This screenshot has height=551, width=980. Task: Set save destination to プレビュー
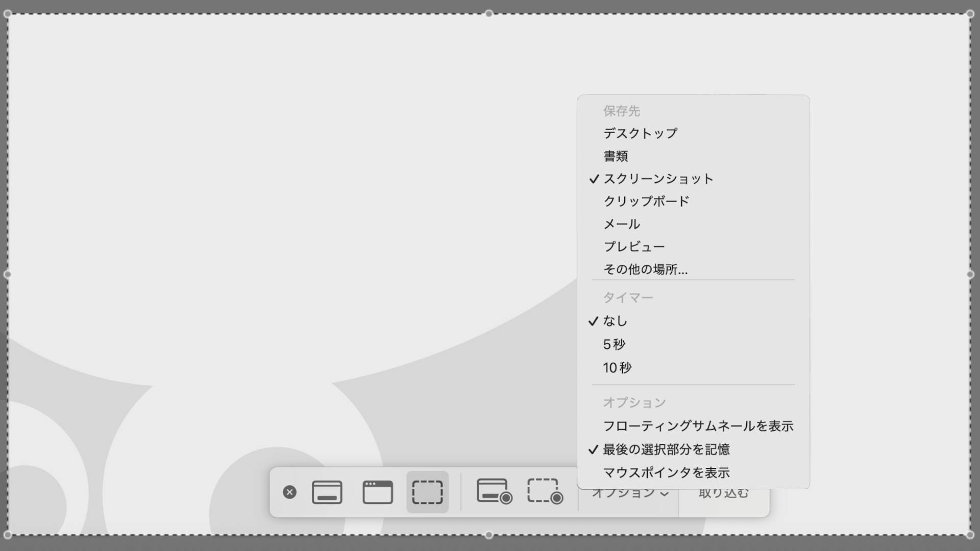[x=634, y=246]
